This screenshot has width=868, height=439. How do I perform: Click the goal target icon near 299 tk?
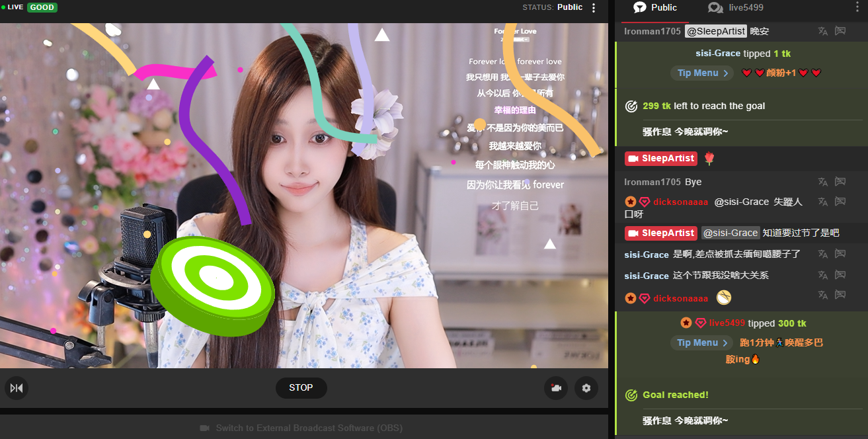coord(631,106)
